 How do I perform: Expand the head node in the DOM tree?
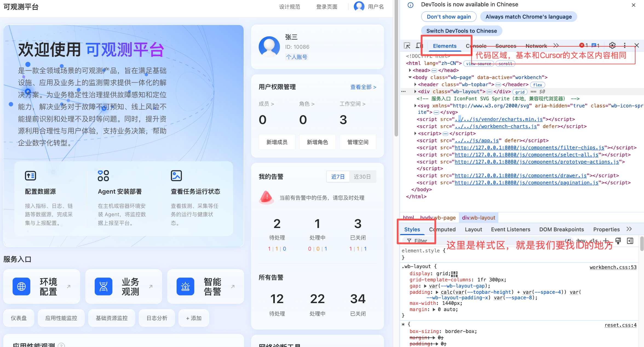click(410, 70)
